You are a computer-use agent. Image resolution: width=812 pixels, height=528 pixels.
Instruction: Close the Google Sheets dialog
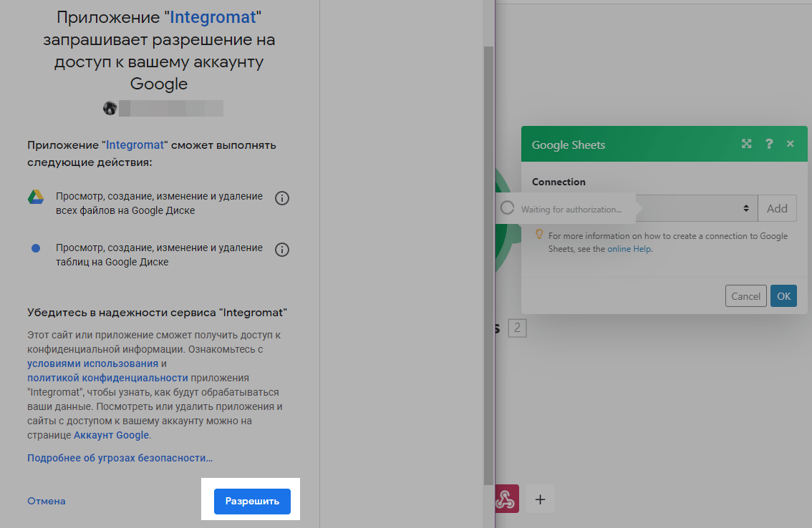(x=791, y=144)
